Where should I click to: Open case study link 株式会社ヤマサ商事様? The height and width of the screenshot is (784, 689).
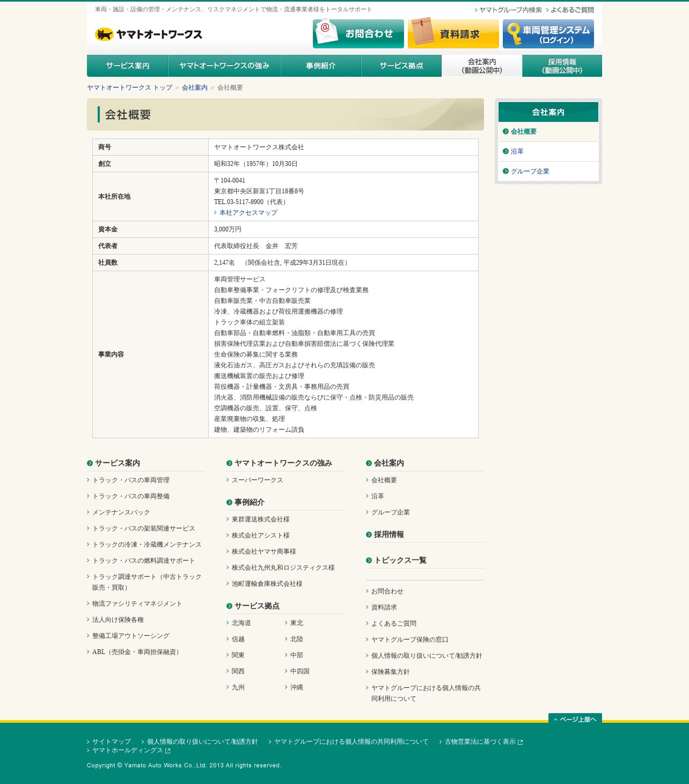click(x=264, y=551)
